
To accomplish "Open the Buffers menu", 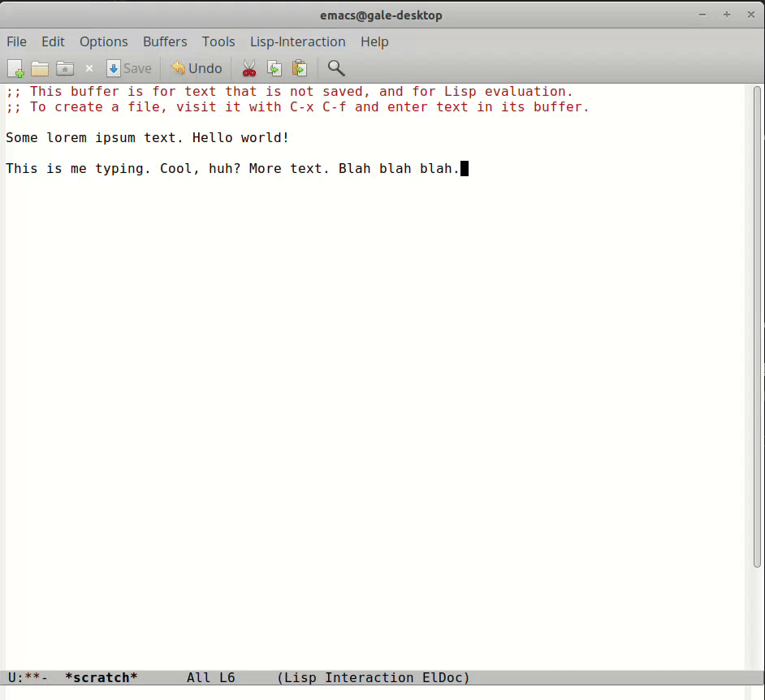I will pyautogui.click(x=165, y=41).
